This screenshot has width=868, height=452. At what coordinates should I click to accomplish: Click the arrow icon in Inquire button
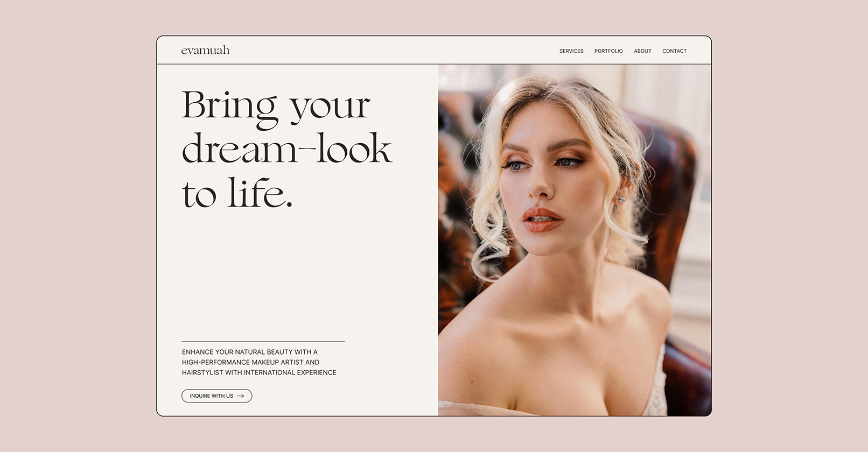tap(240, 396)
